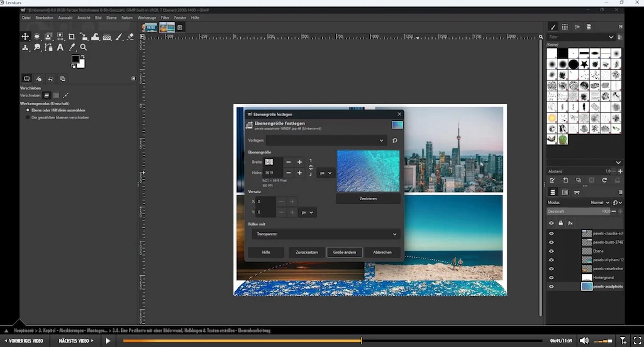Screen dimensions: 644x347
Task: Enter fullscreen for video player
Action: tap(638, 341)
